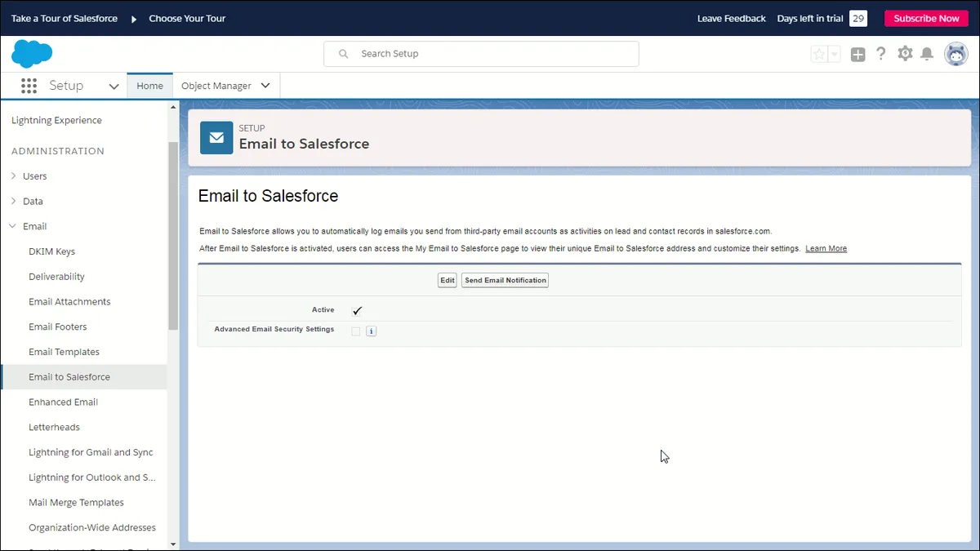
Task: Click the Days left in trial 29 badge
Action: click(858, 19)
